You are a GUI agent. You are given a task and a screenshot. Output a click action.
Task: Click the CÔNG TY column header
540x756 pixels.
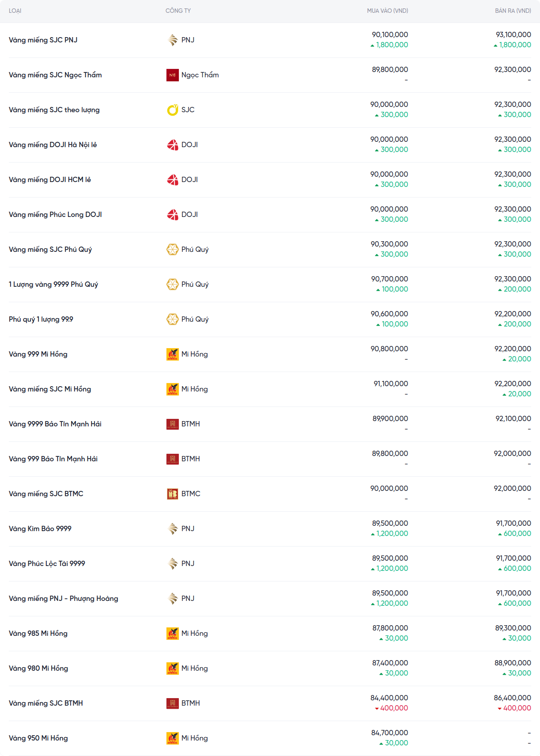click(x=178, y=11)
